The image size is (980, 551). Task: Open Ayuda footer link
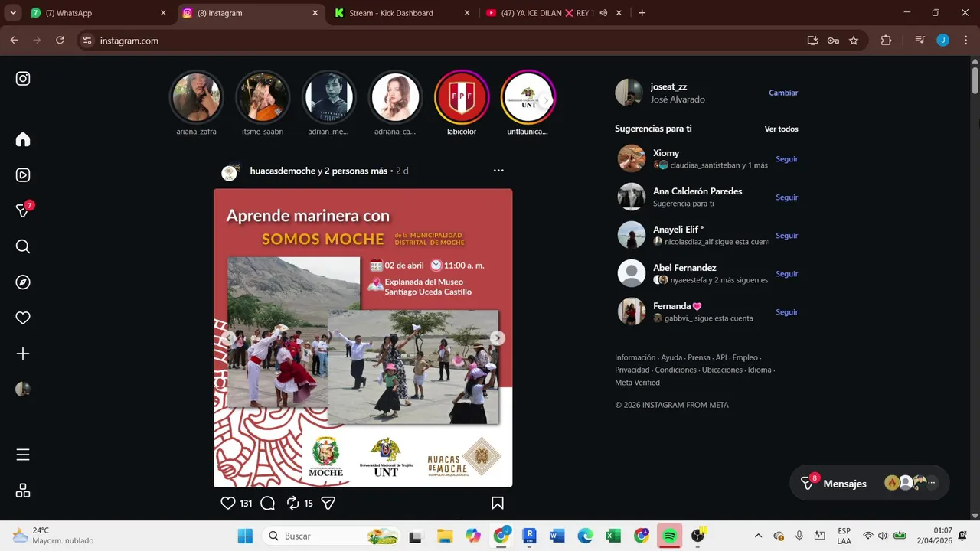[671, 357]
